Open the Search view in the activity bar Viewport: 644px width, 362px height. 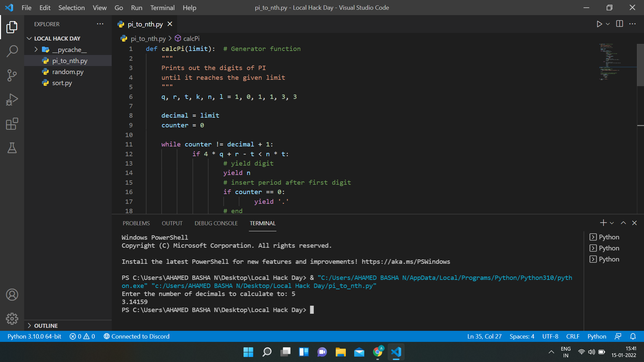[12, 51]
